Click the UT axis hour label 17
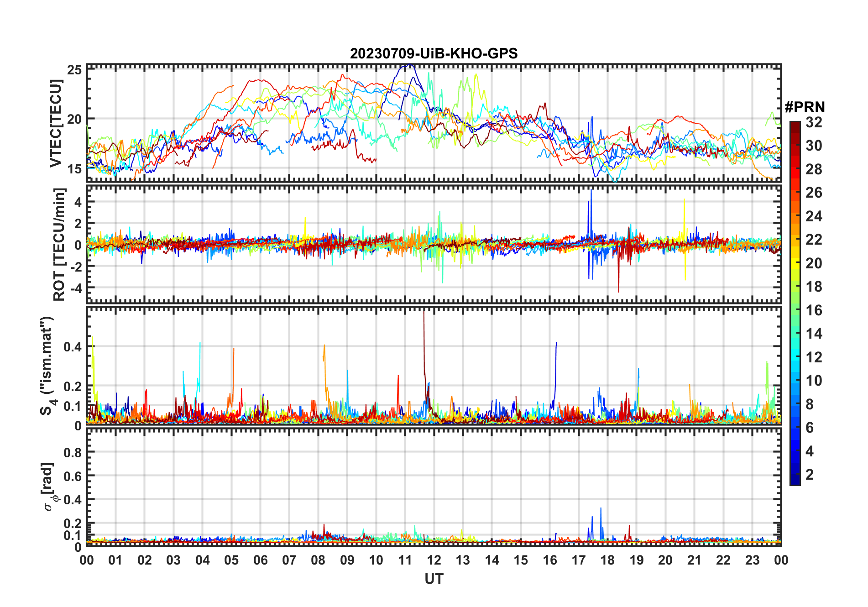Viewport: 868px width, 607px height. (579, 560)
